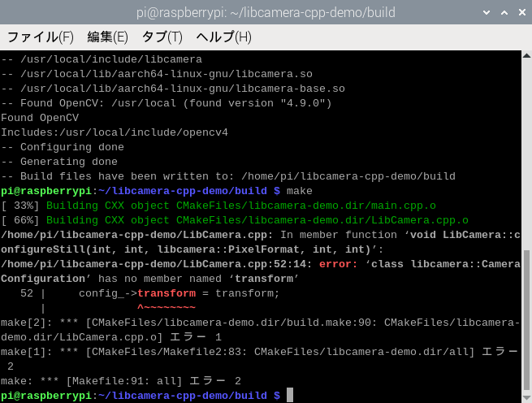This screenshot has width=532, height=403.
Task: Click the cursor at the final prompt
Action: 290,395
